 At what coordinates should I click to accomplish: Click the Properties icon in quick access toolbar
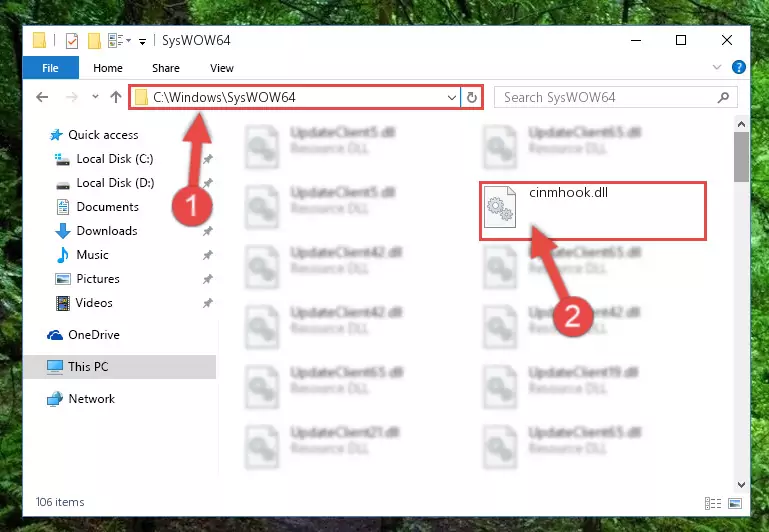[72, 40]
